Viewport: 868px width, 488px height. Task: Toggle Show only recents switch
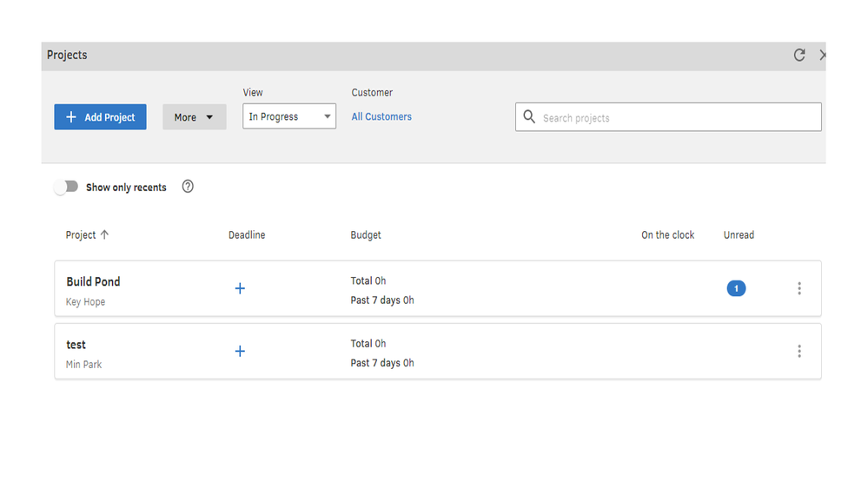click(66, 187)
